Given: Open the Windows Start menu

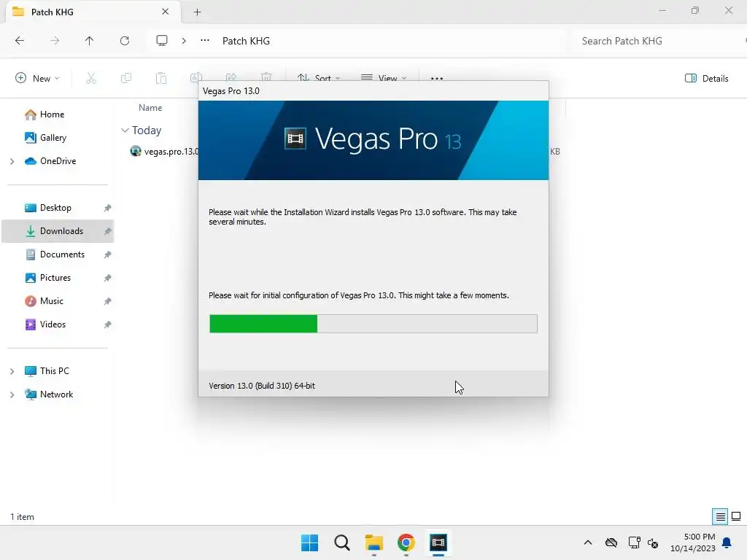Looking at the screenshot, I should 309,542.
